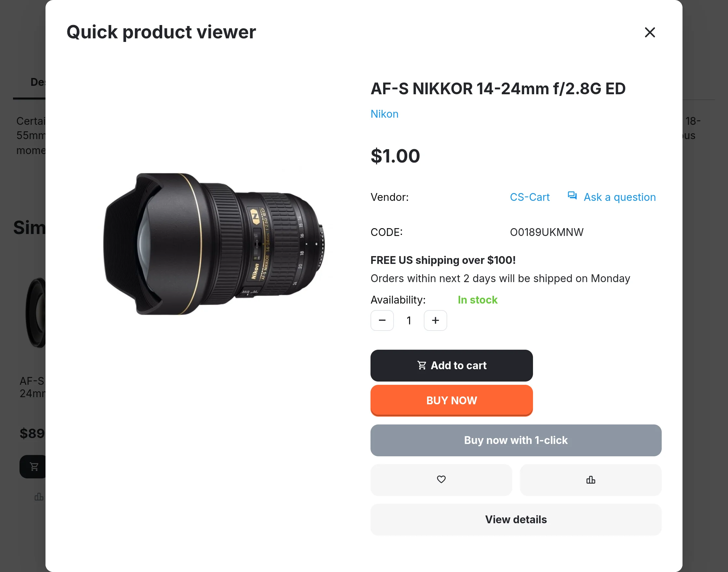Click the compare bar-chart icon beside the heart

click(591, 480)
